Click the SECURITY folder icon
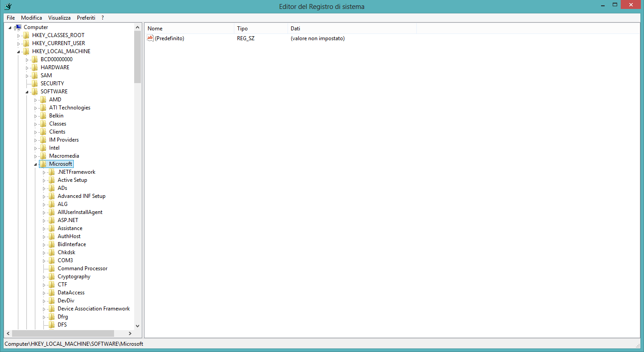Screen dimensions: 644x352 click(35, 84)
